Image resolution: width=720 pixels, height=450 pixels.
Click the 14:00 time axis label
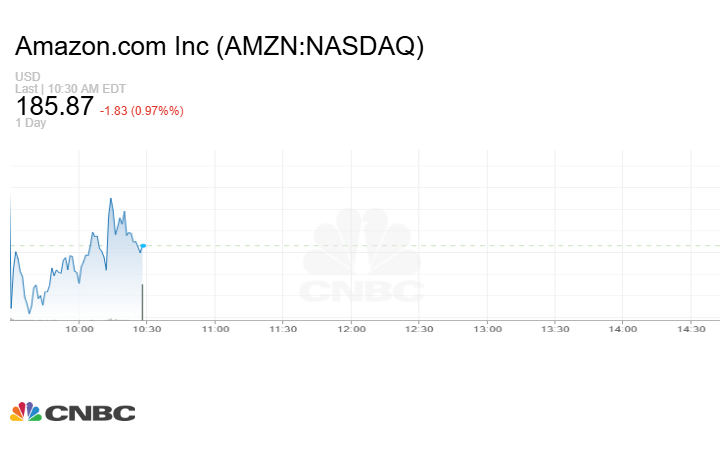click(x=623, y=328)
